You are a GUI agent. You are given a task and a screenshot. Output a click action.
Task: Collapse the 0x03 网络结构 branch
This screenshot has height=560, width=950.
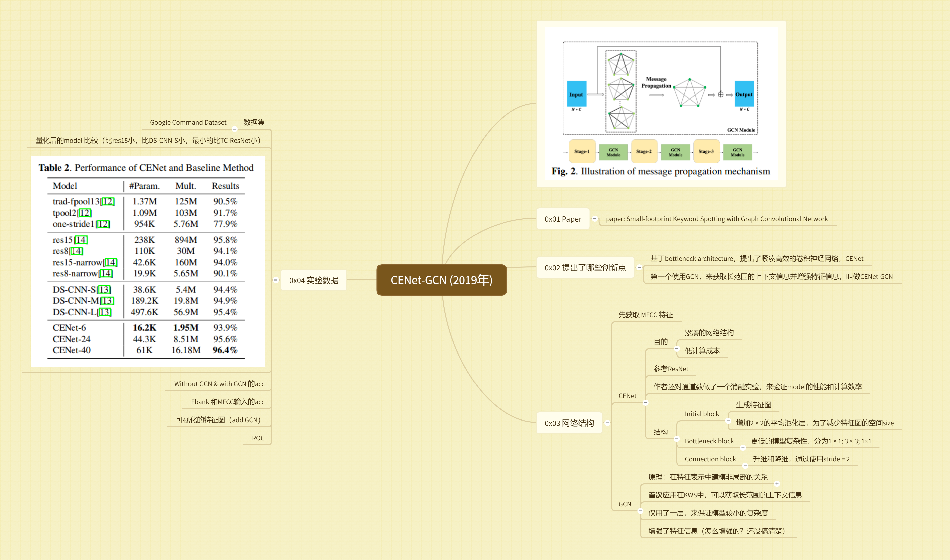point(607,423)
